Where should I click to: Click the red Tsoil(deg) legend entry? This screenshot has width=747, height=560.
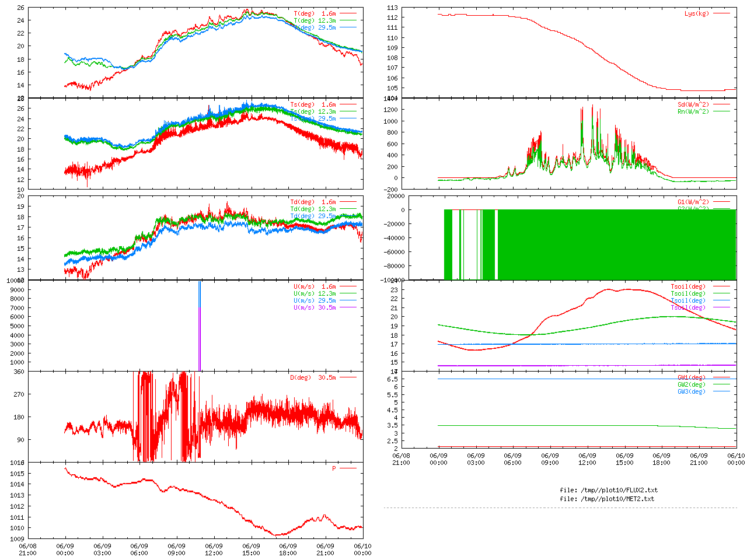(688, 287)
